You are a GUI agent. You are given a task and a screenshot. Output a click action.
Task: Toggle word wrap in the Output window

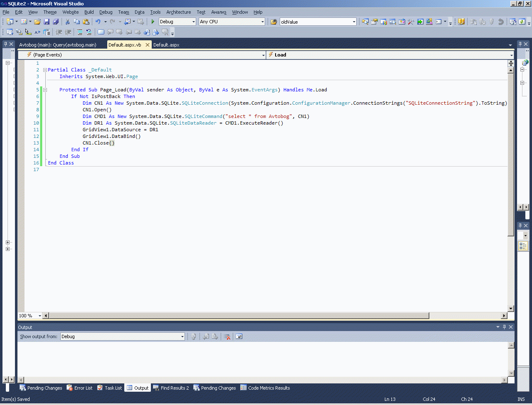[x=239, y=336]
